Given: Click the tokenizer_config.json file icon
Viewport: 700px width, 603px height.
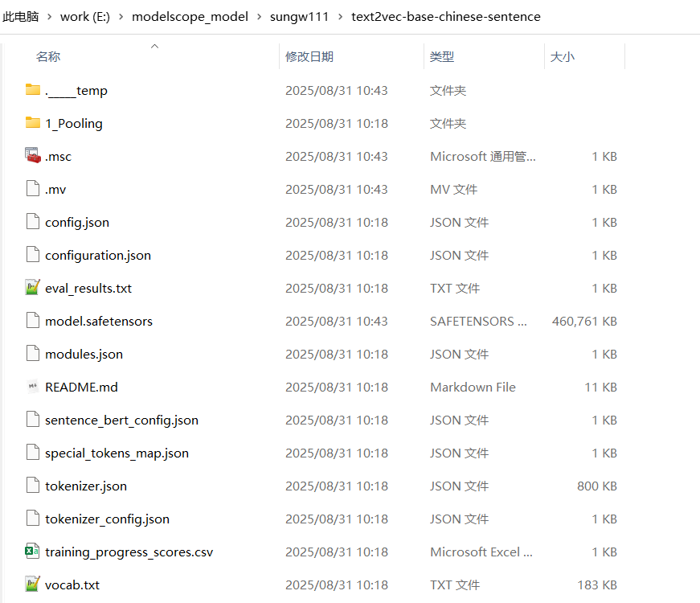Looking at the screenshot, I should 33,518.
